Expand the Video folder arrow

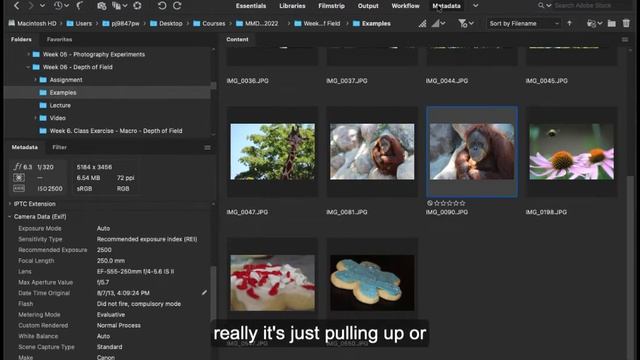(35, 118)
